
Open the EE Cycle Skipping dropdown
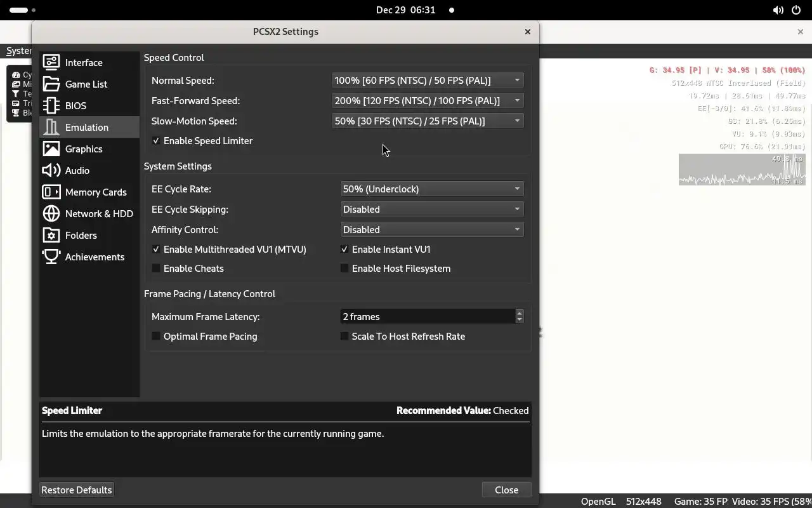(432, 209)
